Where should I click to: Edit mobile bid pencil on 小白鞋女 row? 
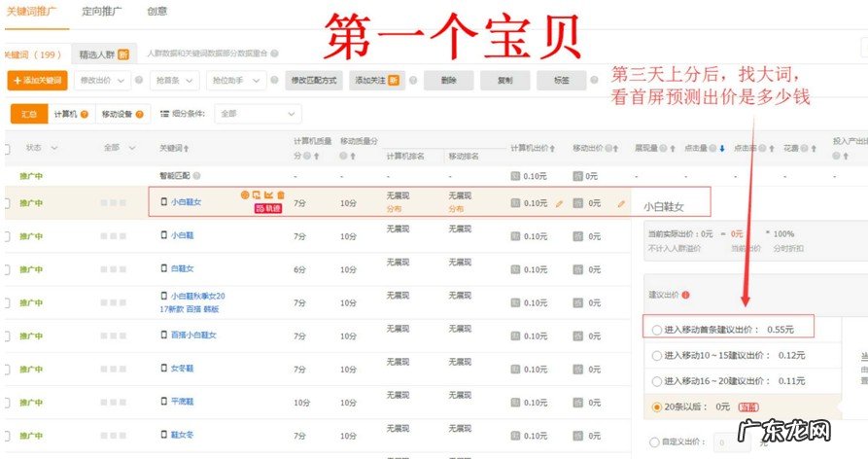click(x=621, y=204)
